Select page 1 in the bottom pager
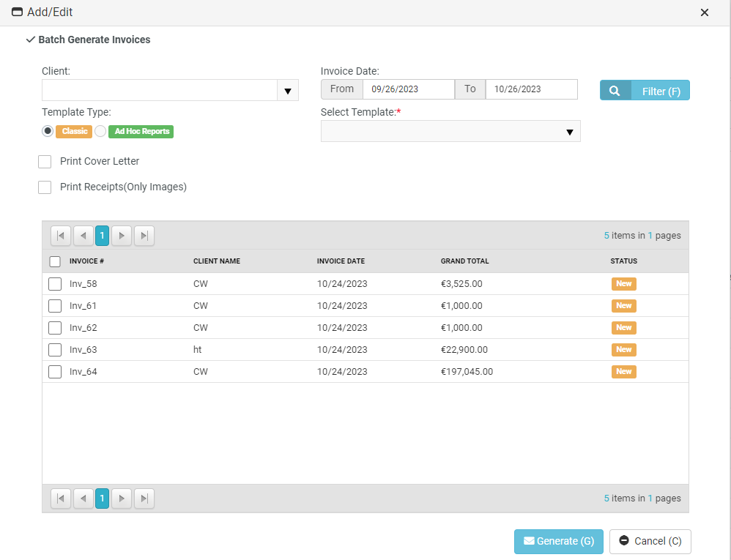Viewport: 731px width, 560px height. point(102,499)
